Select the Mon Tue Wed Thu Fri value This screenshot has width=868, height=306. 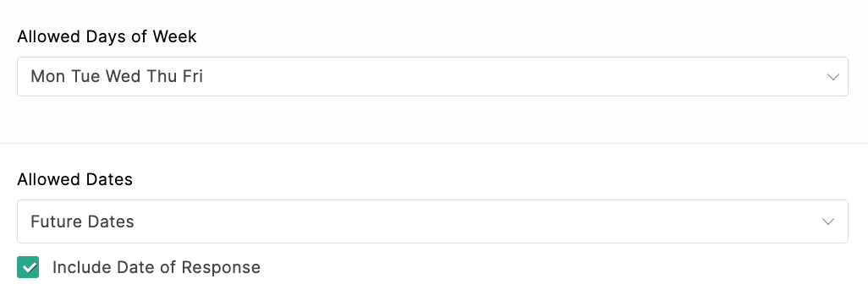[x=117, y=76]
